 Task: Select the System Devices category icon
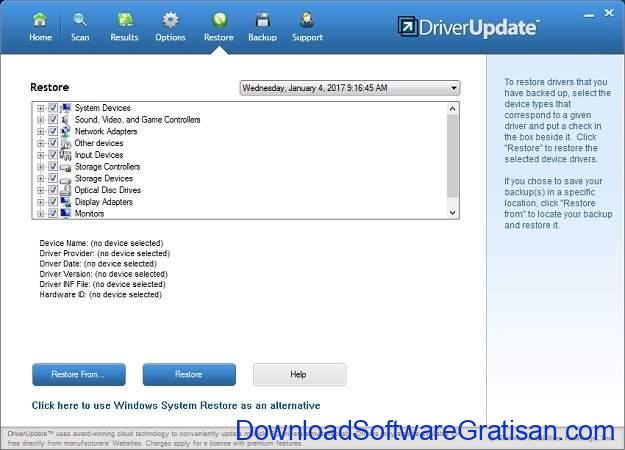click(x=65, y=108)
